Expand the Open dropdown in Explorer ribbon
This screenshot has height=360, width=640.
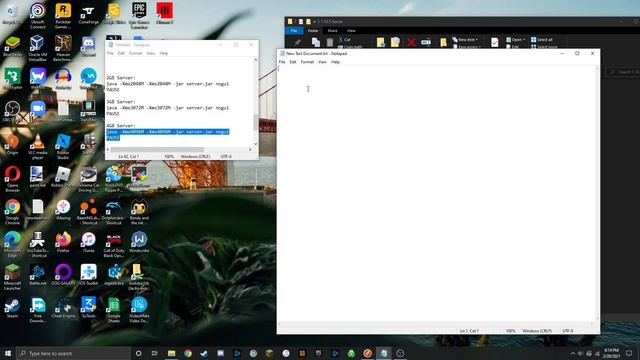[515, 40]
